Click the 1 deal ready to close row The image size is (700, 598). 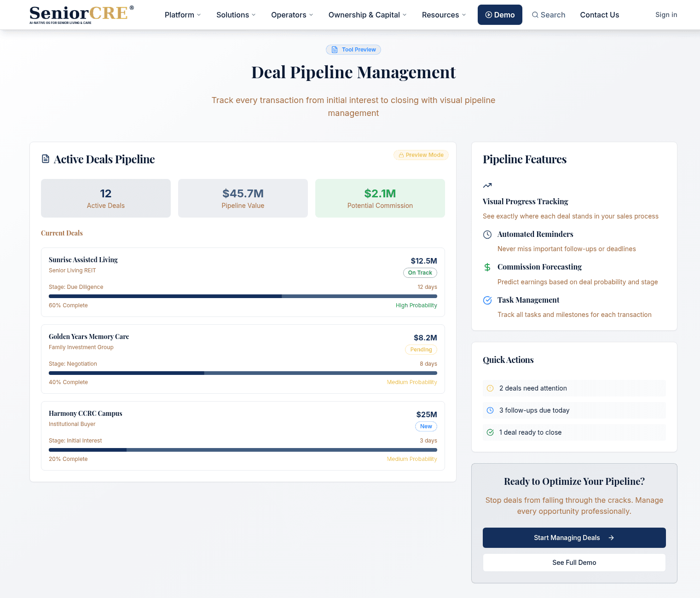click(574, 432)
